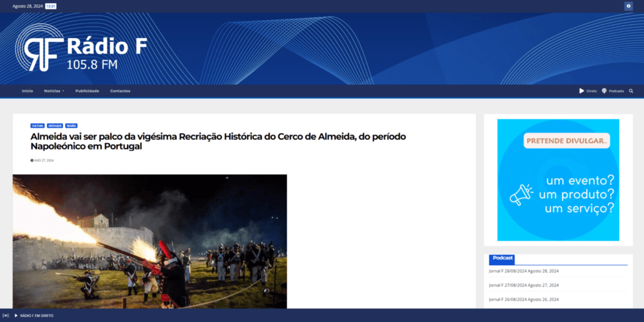Click the Rádio F logo

[81, 48]
